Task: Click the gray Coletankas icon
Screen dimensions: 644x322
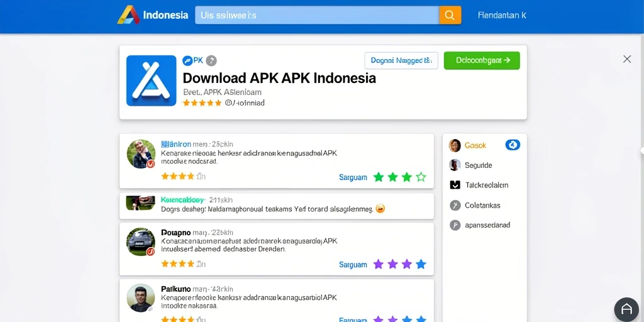Action: tap(455, 205)
